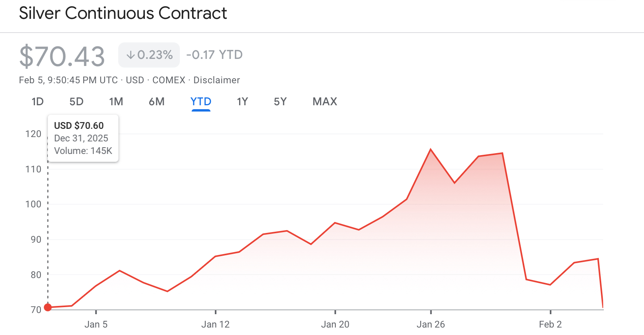This screenshot has width=644, height=335.
Task: Click the USD $70.60 tooltip box
Action: [x=83, y=138]
